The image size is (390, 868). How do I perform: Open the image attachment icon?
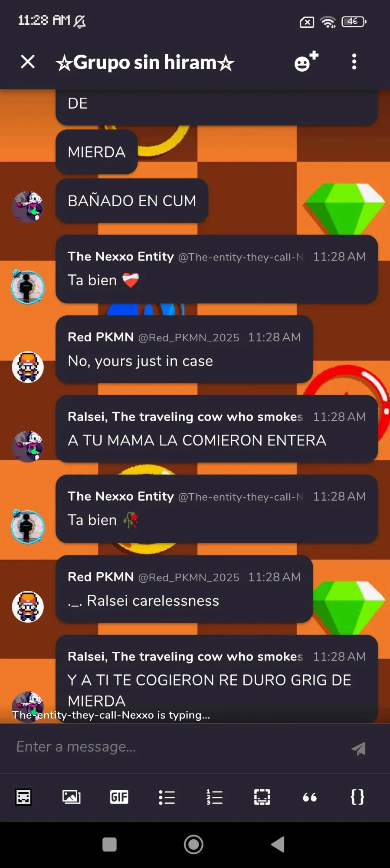pyautogui.click(x=71, y=797)
